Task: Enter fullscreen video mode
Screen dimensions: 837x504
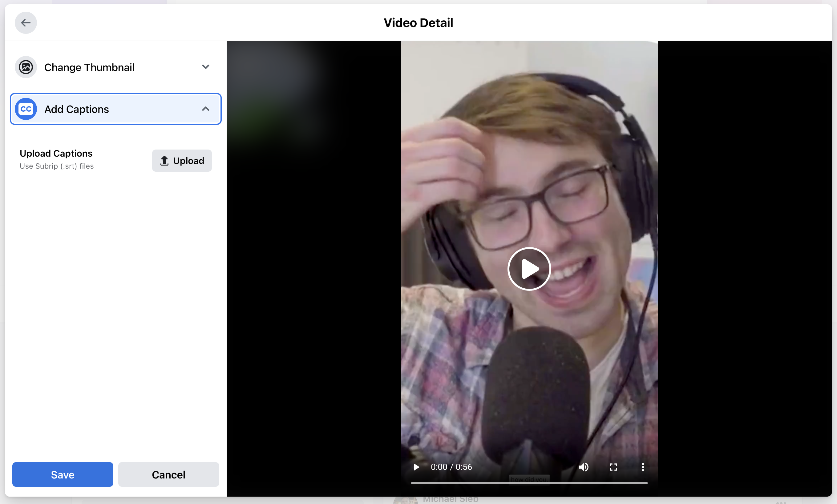Action: [x=613, y=467]
